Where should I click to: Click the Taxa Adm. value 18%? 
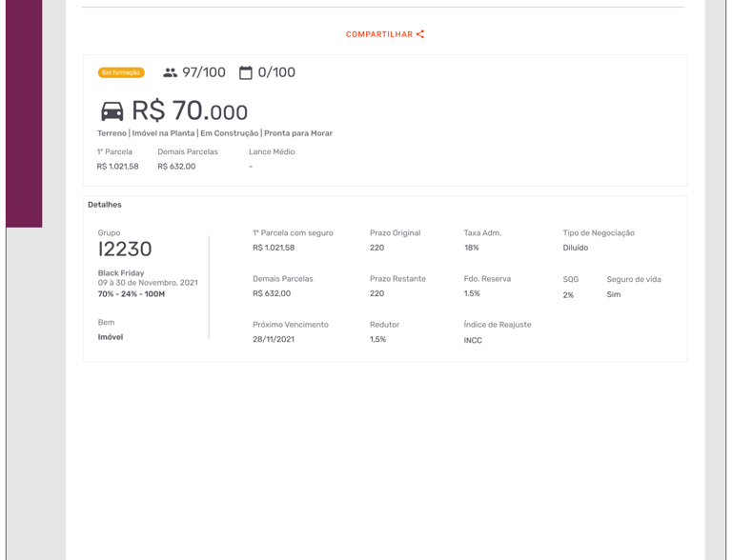point(471,248)
